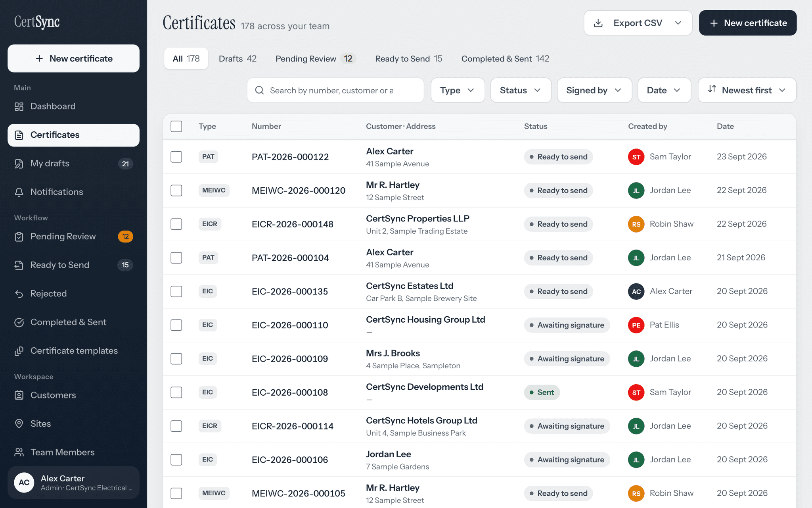Open the Newest first sort dropdown
Image resolution: width=812 pixels, height=508 pixels.
click(747, 90)
